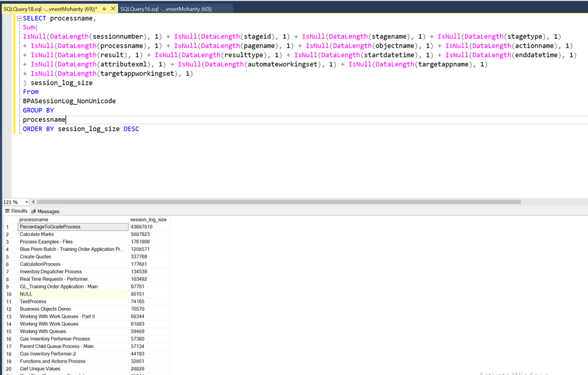588x375 pixels.
Task: Select the Inventory Dispatcher Process cell
Action: pyautogui.click(x=73, y=272)
